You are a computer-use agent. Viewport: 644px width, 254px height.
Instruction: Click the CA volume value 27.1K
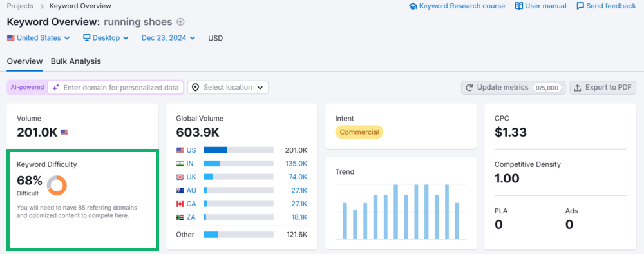pyautogui.click(x=298, y=204)
